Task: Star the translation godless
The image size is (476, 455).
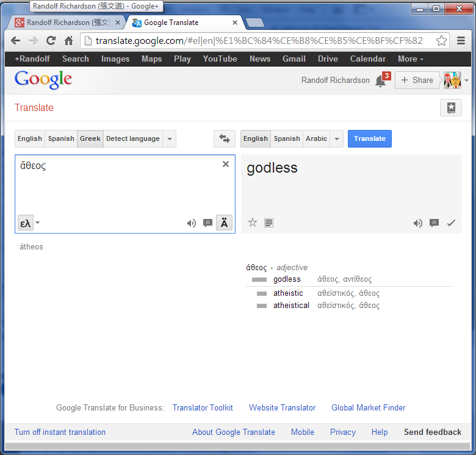Action: [x=253, y=223]
